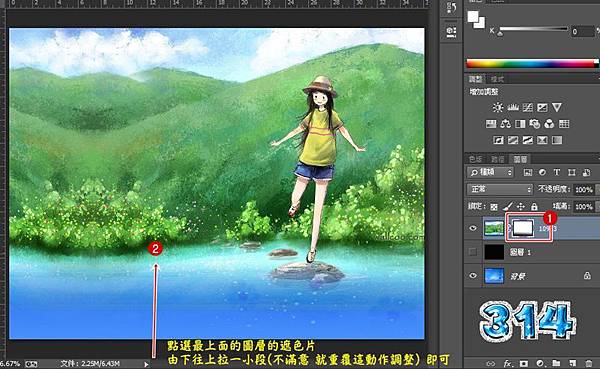Add a Threshold adjustment
The width and height of the screenshot is (600, 369).
point(528,140)
